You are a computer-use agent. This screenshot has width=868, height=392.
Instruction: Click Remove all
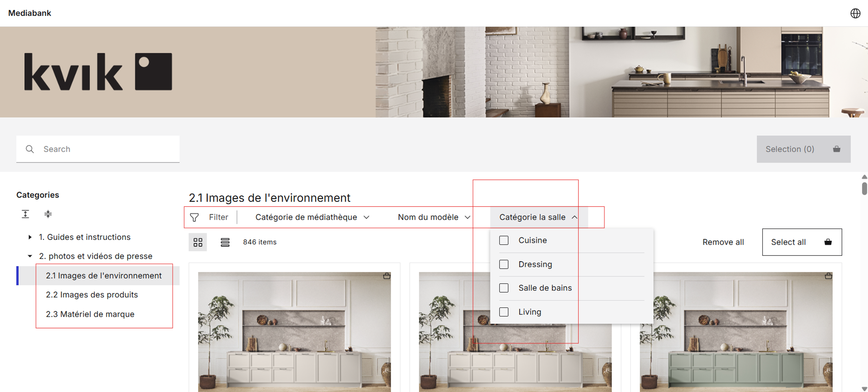[723, 242]
